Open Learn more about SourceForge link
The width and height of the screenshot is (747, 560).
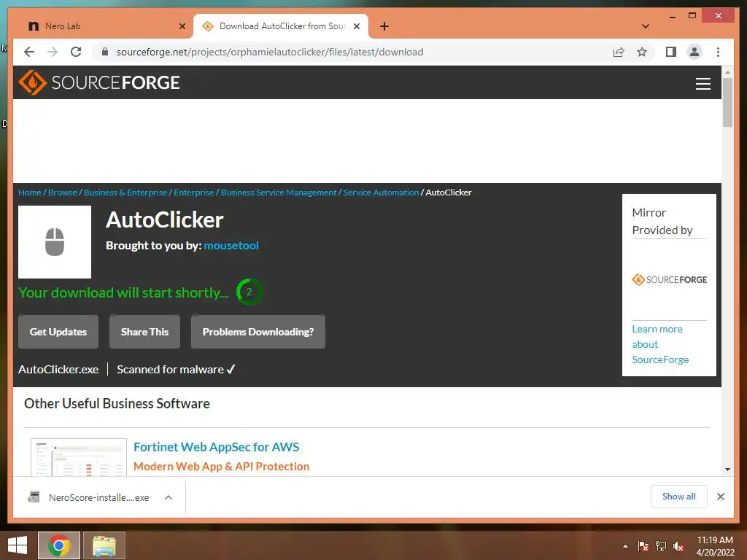(x=660, y=344)
